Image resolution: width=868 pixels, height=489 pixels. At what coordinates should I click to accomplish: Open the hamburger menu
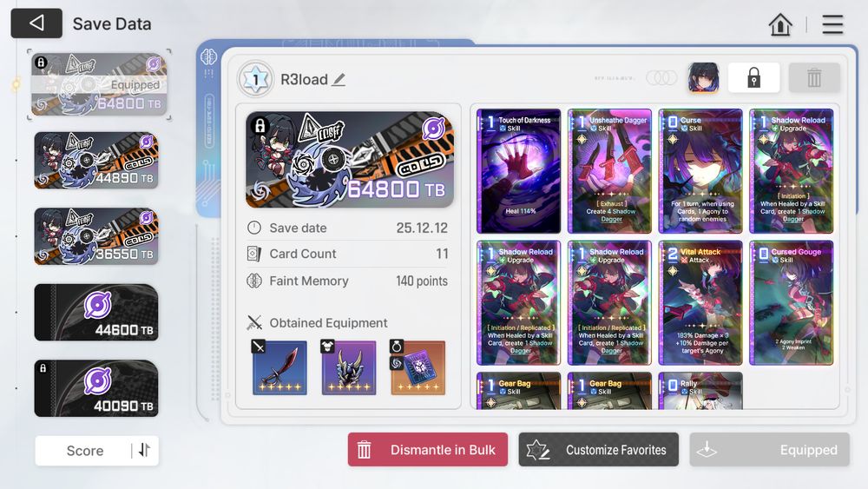point(832,24)
